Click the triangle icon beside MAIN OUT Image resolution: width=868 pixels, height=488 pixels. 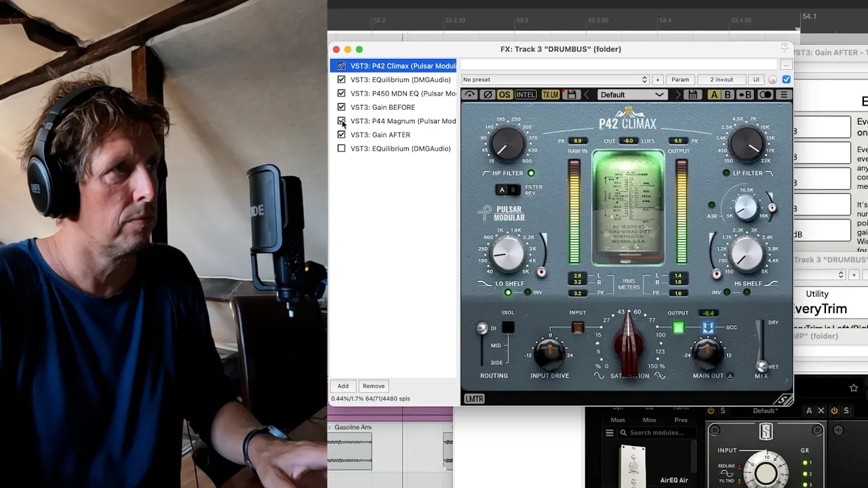pyautogui.click(x=730, y=375)
